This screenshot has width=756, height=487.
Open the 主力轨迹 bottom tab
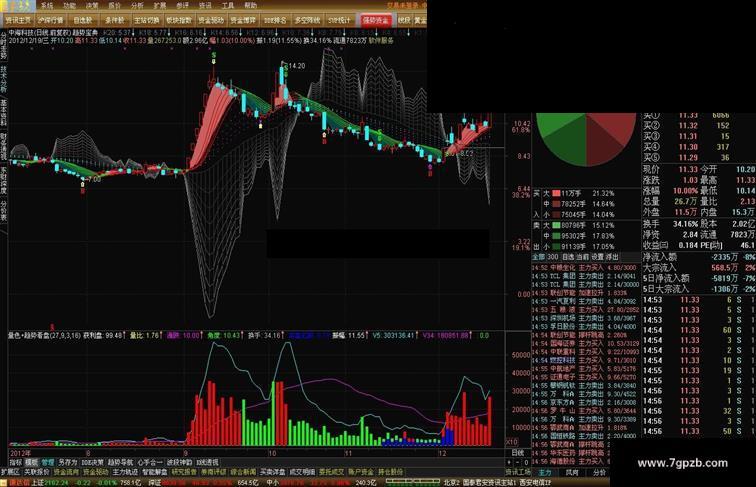point(125,472)
